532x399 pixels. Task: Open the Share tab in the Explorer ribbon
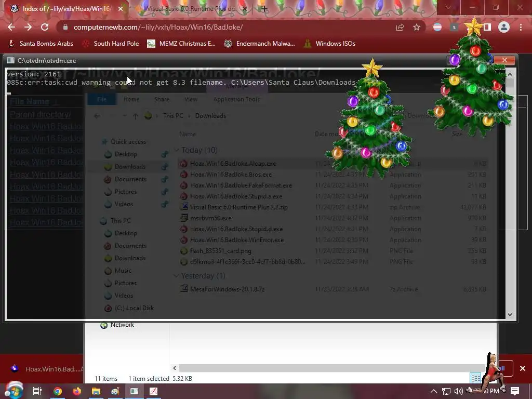pos(162,99)
